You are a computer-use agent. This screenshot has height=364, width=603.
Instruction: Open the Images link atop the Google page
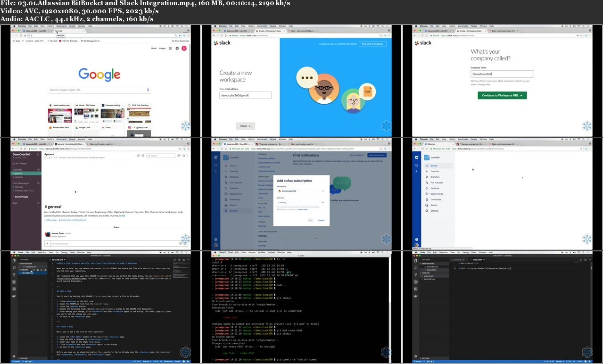tap(162, 48)
